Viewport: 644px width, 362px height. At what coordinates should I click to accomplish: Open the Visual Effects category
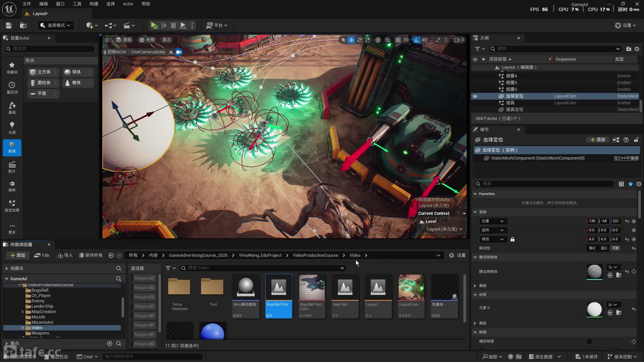pos(12,206)
